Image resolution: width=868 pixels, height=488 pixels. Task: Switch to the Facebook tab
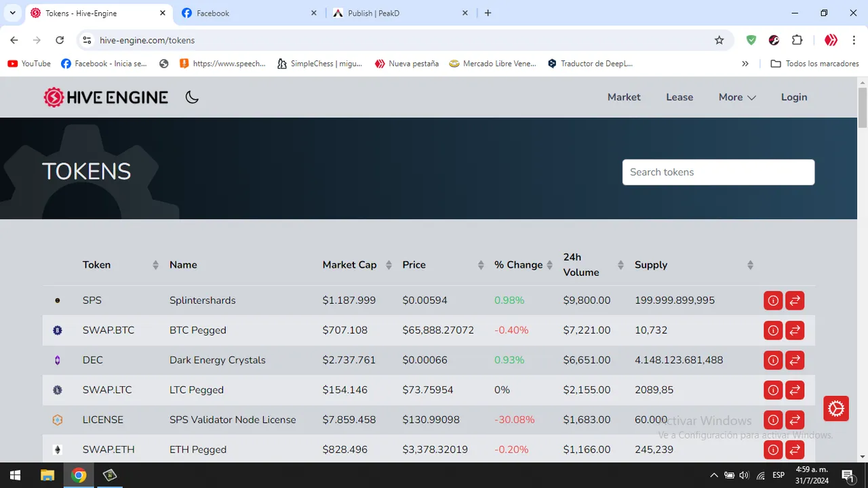tap(248, 13)
